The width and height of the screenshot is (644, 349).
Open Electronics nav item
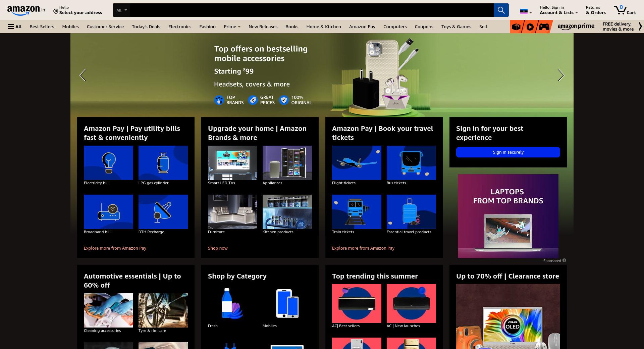180,27
